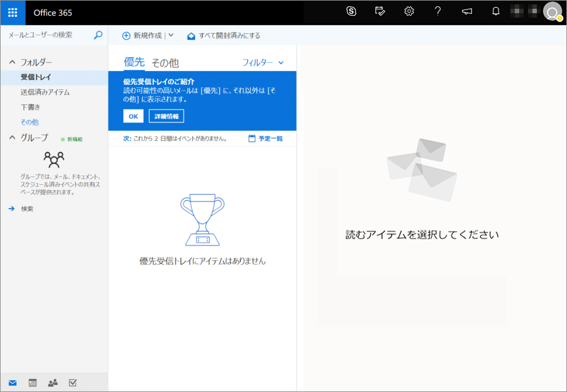Select the 優先 inbox tab
The height and width of the screenshot is (392, 567).
point(134,62)
